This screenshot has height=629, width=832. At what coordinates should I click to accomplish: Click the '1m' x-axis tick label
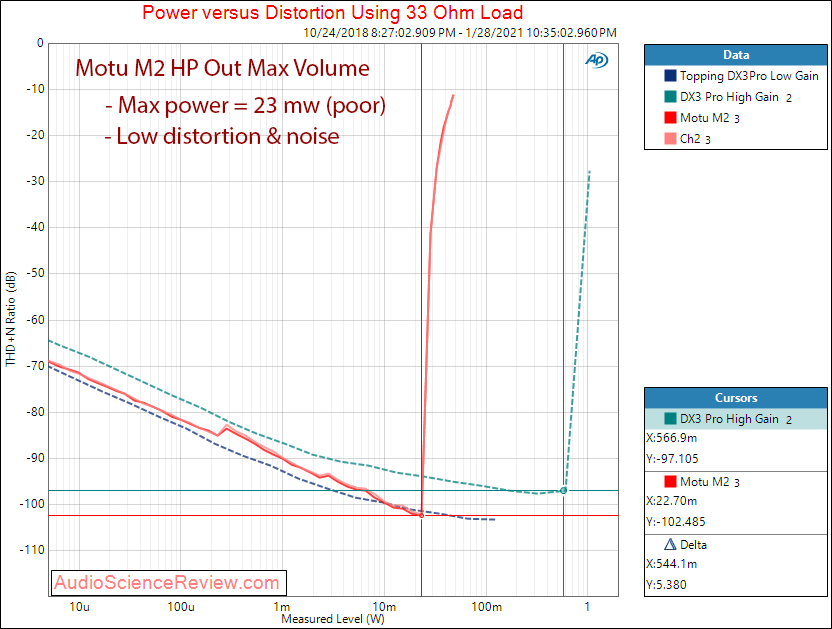(x=282, y=607)
